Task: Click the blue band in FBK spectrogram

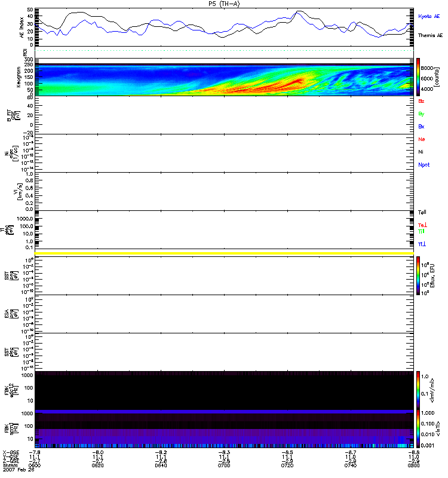Action: pos(224,412)
